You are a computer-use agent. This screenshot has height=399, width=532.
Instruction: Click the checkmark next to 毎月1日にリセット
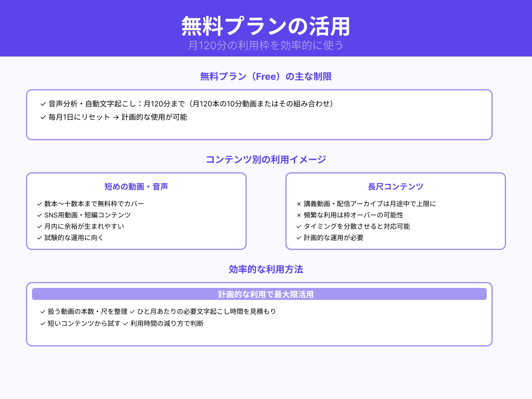coord(42,117)
